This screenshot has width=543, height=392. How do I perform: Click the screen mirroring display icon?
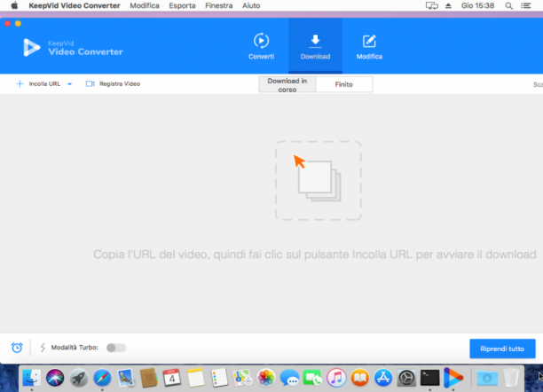431,5
